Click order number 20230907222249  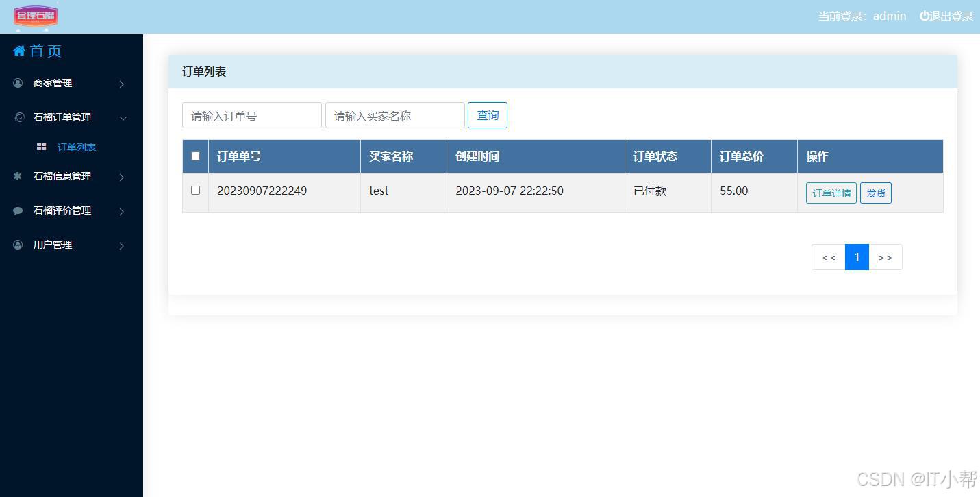pos(262,191)
